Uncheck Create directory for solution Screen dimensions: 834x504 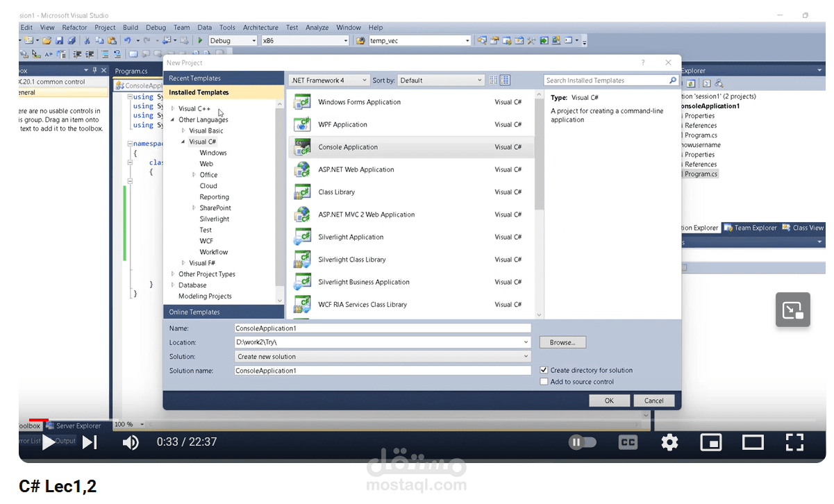pos(544,370)
